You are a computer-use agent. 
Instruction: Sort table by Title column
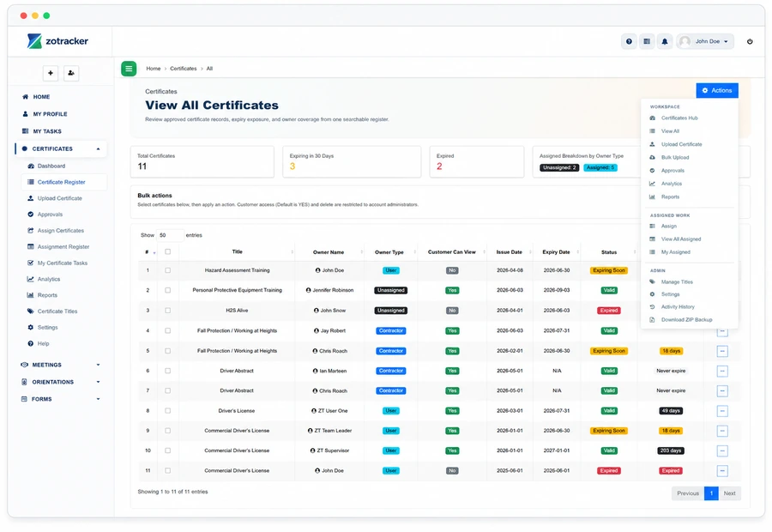click(x=238, y=251)
